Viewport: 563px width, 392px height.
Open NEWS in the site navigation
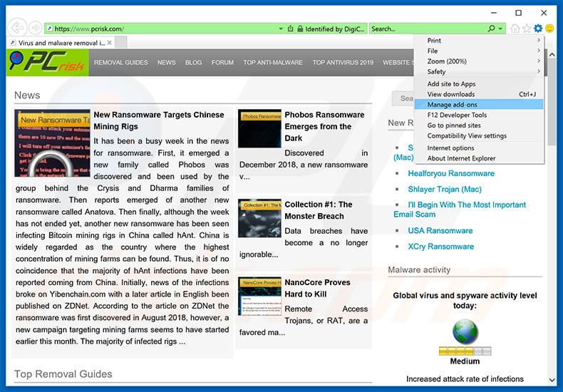167,63
